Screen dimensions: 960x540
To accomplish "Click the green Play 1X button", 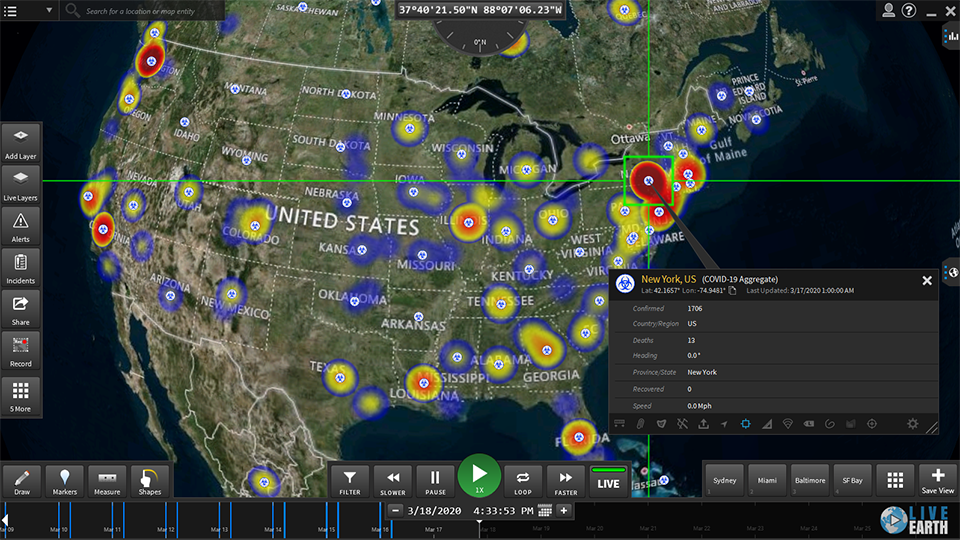I will (x=479, y=476).
